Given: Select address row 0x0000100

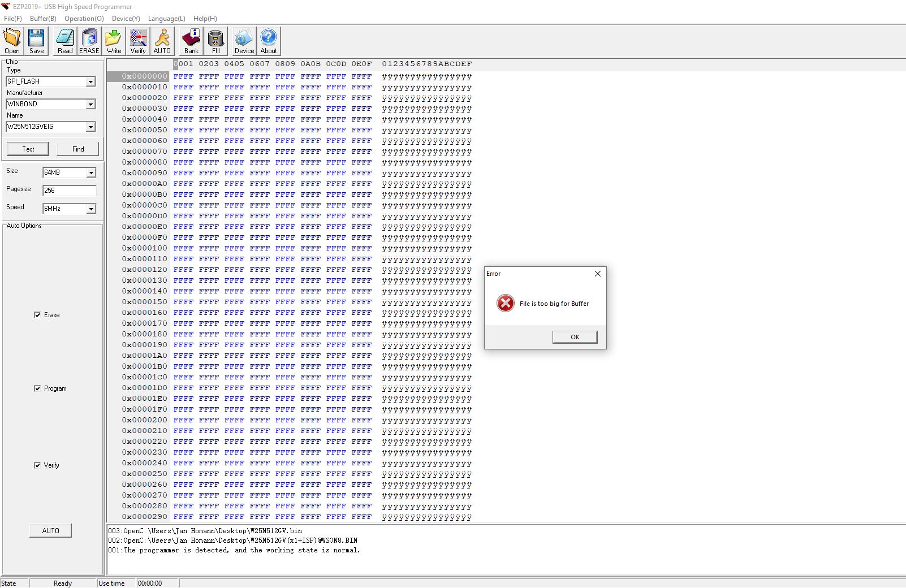Looking at the screenshot, I should (x=145, y=248).
